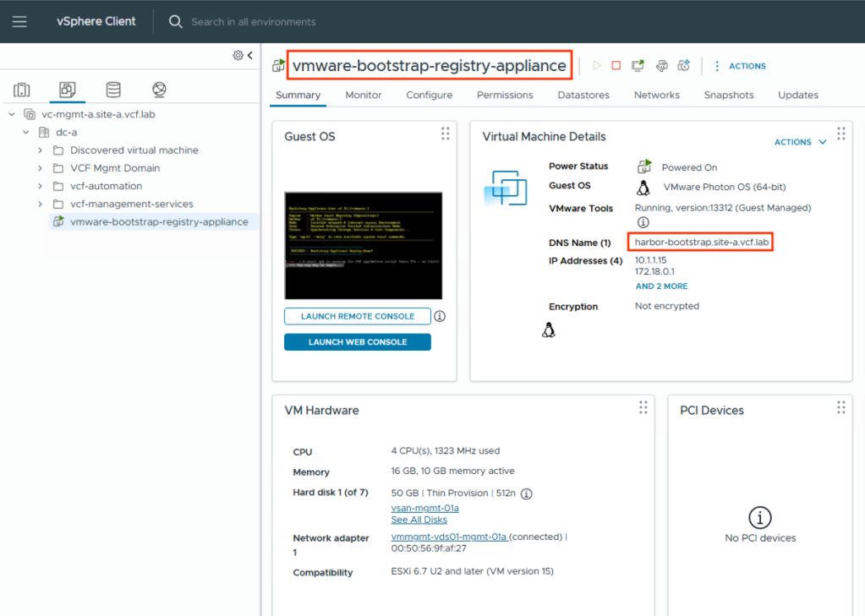Click the Linux penguin icon beside Photon OS
This screenshot has height=616, width=865.
pyautogui.click(x=643, y=188)
